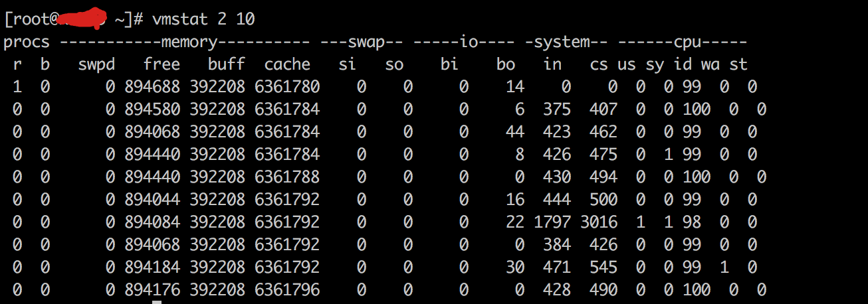Click the interrupts value 1797

click(x=552, y=222)
